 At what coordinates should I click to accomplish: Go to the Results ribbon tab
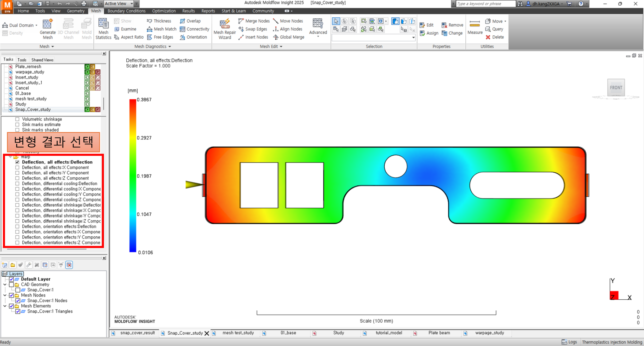[x=188, y=11]
